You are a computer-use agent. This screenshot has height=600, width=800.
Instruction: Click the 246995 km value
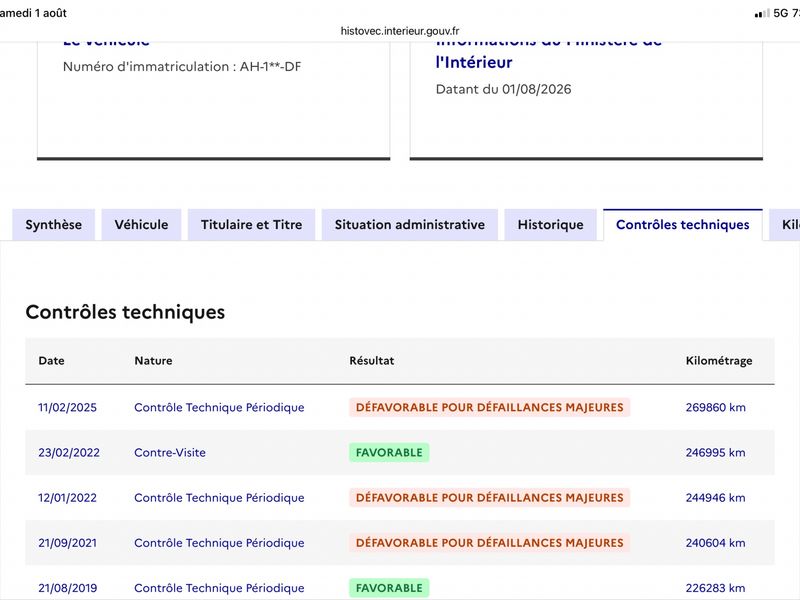[x=715, y=453]
